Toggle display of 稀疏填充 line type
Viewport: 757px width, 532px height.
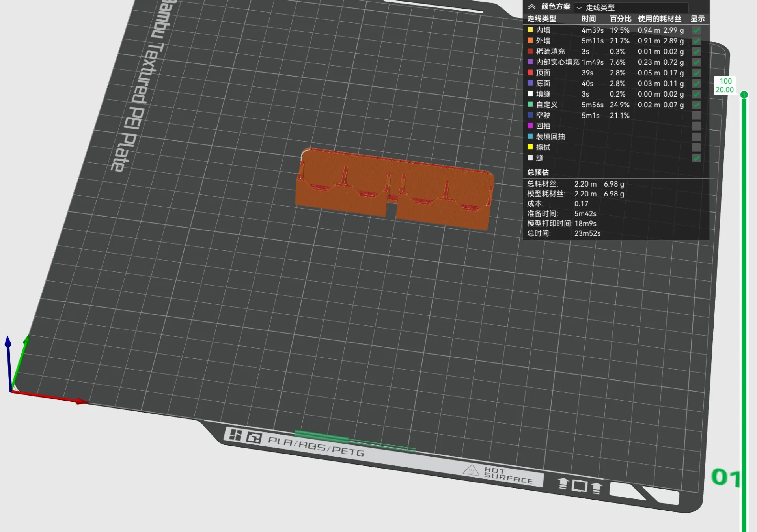click(x=697, y=52)
